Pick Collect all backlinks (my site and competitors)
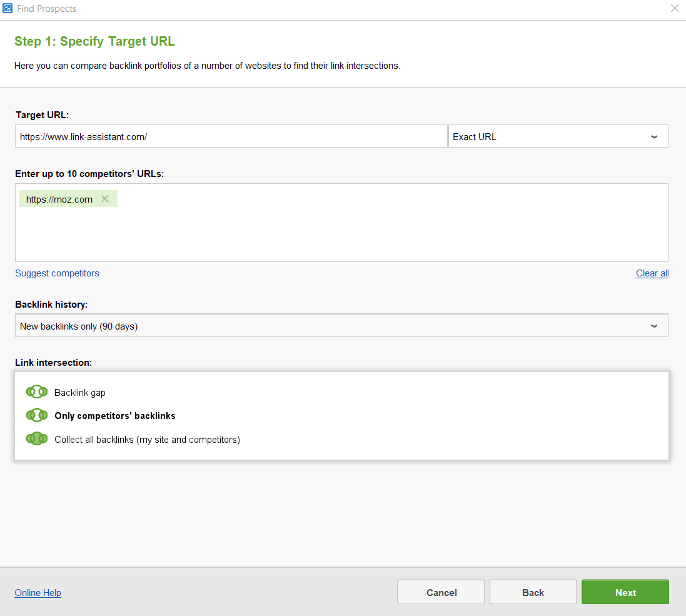The image size is (686, 616). point(148,439)
